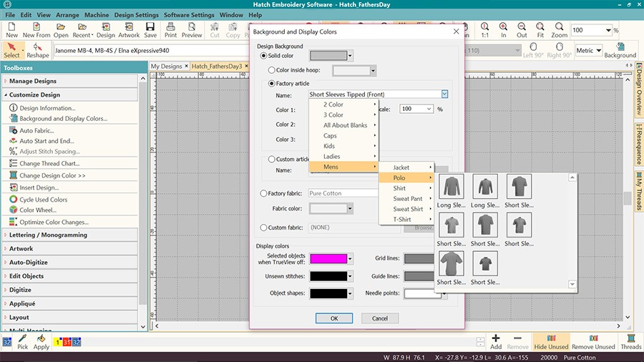
Task: Click the Save icon in the toolbar
Action: (x=150, y=29)
